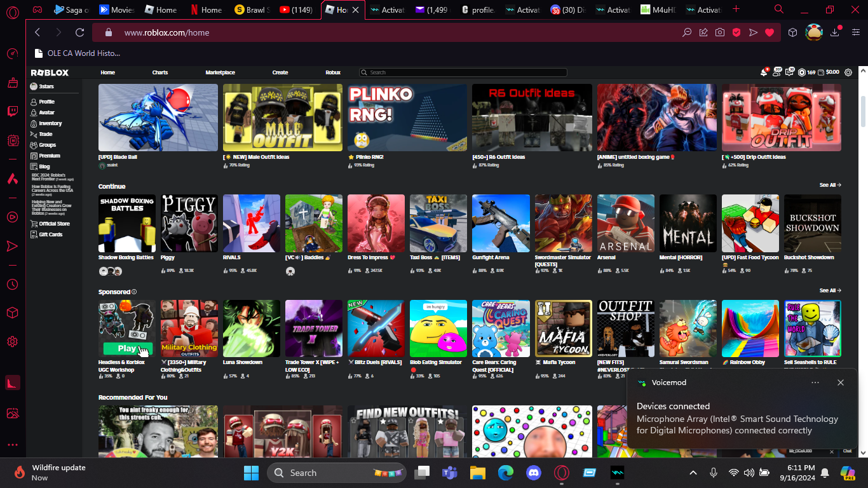Open the Arsenal game thumbnail
The width and height of the screenshot is (868, 488).
(x=626, y=224)
